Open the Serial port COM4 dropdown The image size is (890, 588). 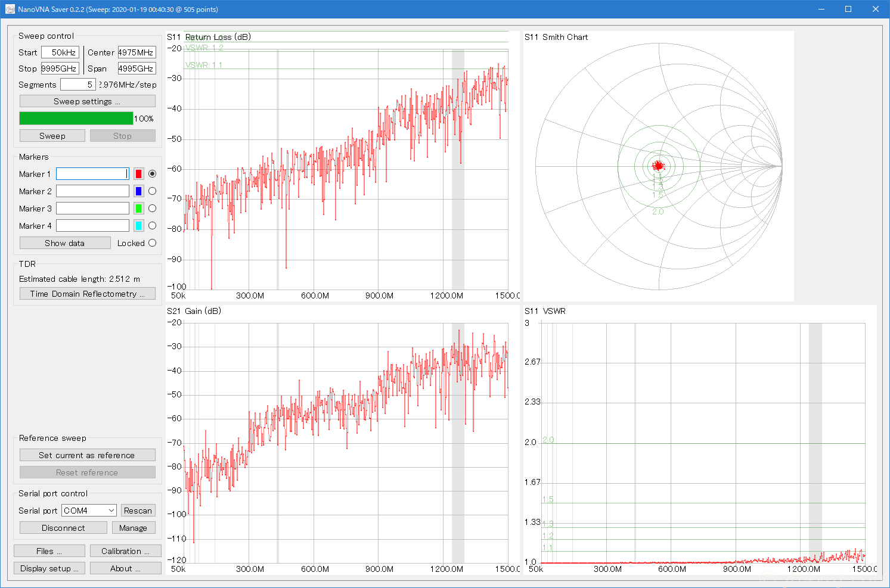[x=89, y=511]
